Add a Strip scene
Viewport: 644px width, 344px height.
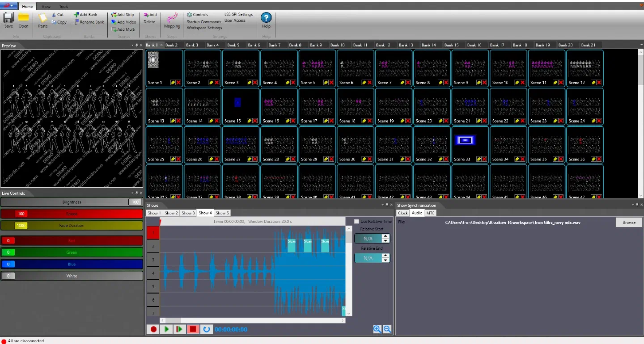[x=123, y=15]
